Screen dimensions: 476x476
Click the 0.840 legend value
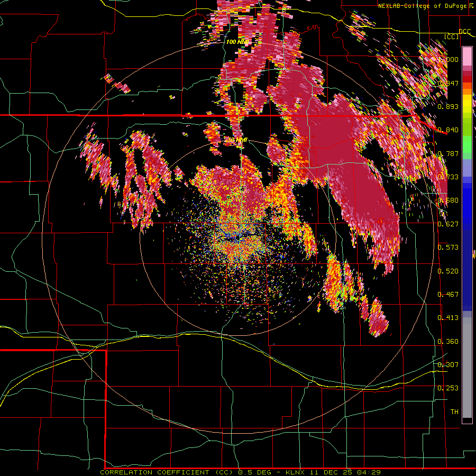[448, 130]
